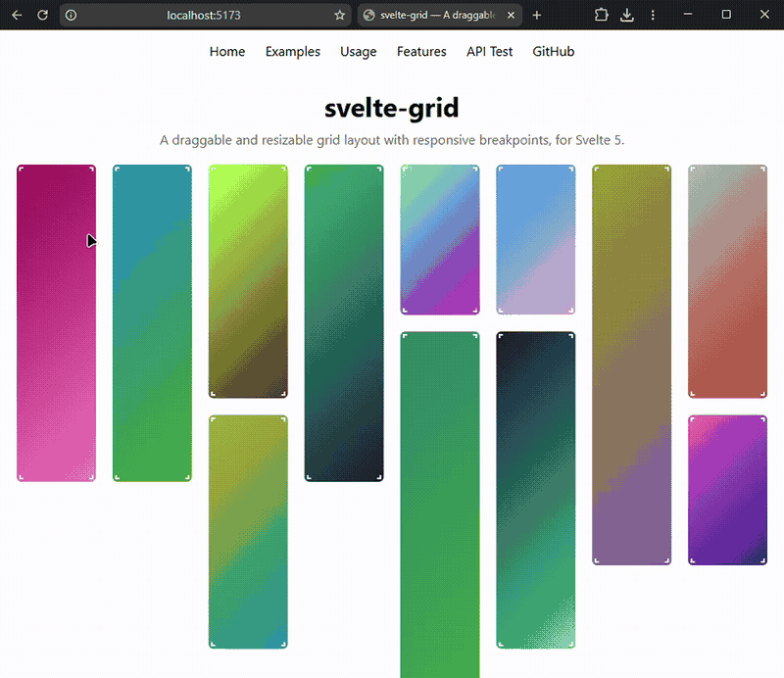Screen dimensions: 784x678
Task: Grab top-right handle of dark-navy-to-mint tile
Action: (571, 336)
